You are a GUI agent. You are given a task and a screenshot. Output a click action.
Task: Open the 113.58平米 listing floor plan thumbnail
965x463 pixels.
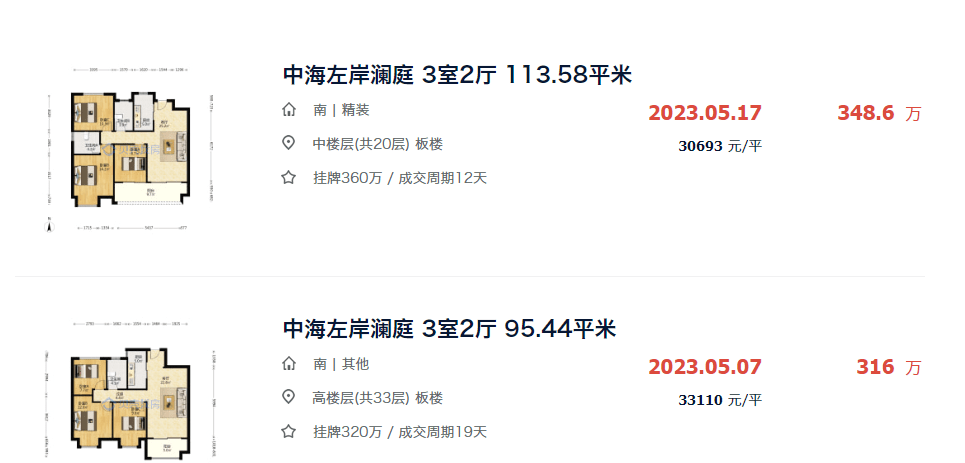pos(129,149)
